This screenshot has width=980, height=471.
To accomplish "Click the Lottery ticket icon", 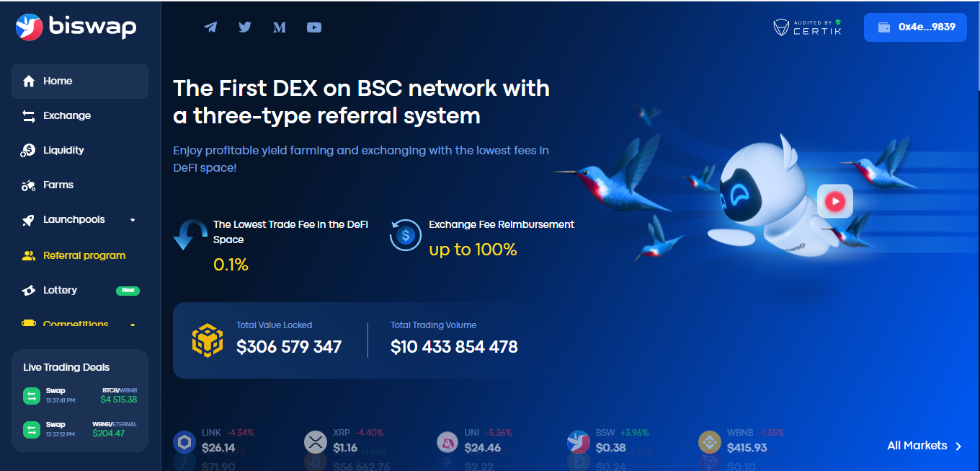I will click(29, 290).
